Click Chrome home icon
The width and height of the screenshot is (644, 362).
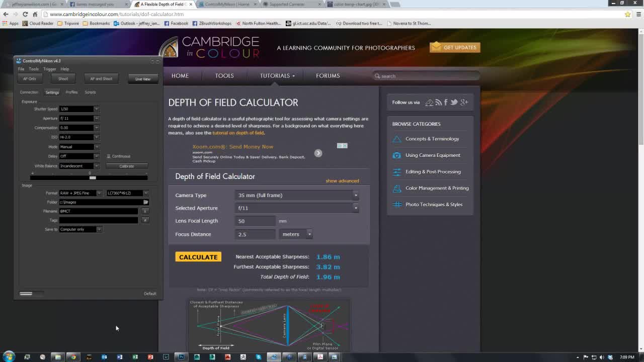pos(35,14)
